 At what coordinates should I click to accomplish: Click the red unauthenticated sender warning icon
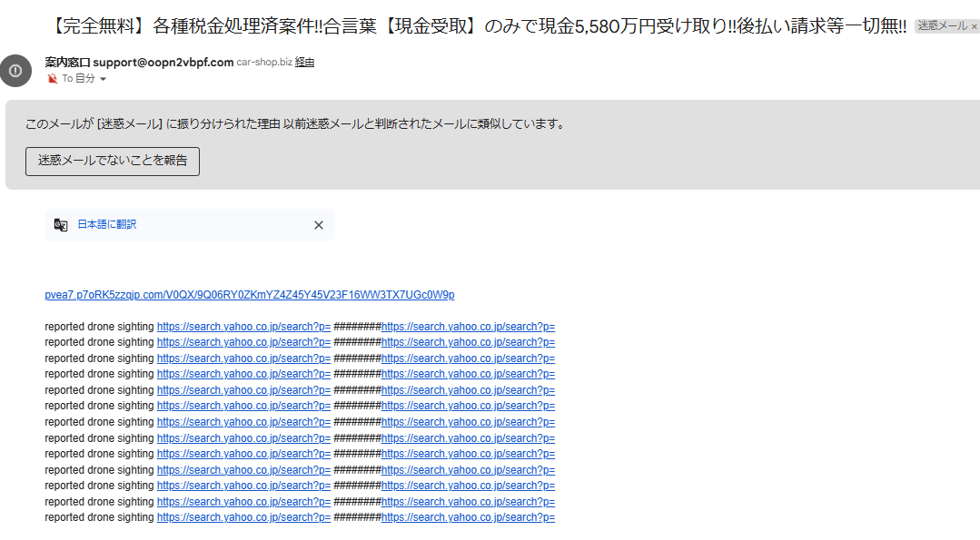point(52,78)
